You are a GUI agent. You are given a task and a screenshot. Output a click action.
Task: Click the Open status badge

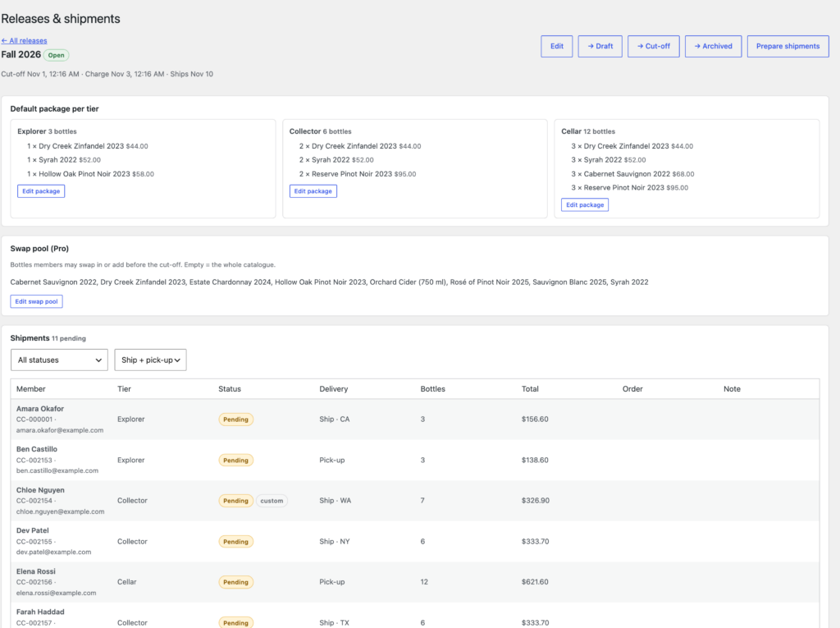pyautogui.click(x=57, y=55)
